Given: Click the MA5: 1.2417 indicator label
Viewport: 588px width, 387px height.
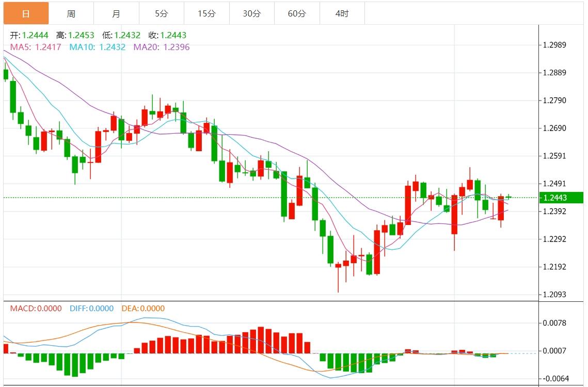Looking at the screenshot, I should [x=36, y=47].
